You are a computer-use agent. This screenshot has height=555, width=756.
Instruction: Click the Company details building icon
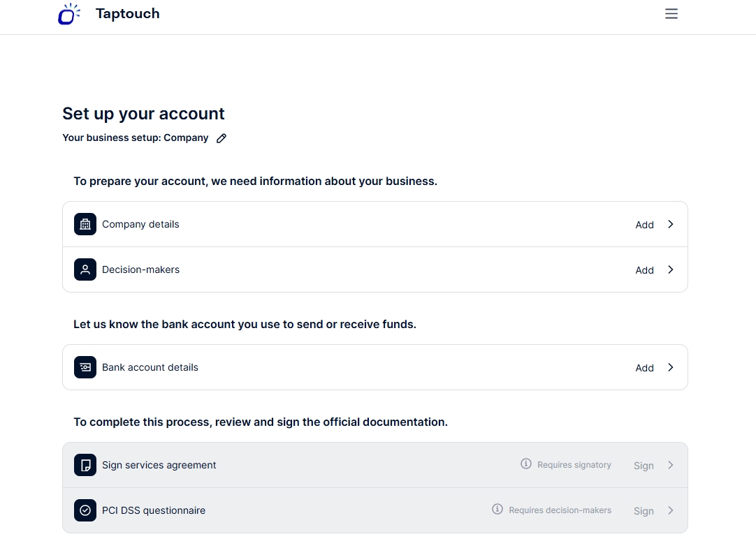pyautogui.click(x=85, y=224)
